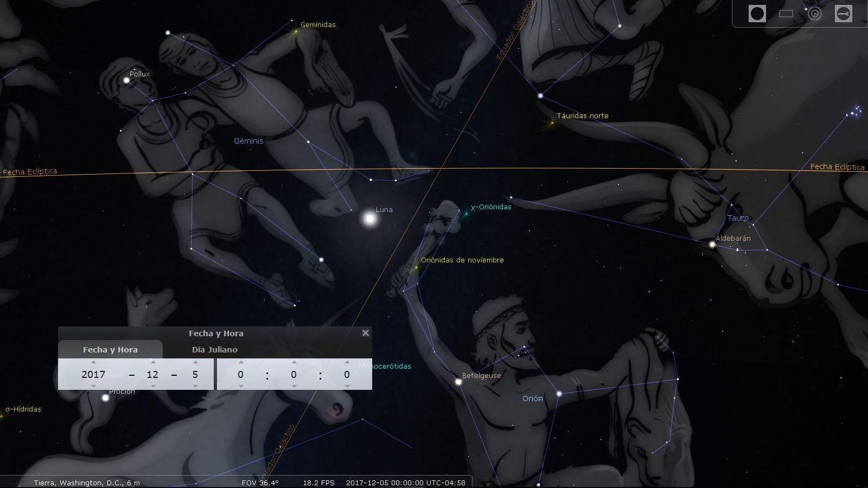Increase the hour with up arrow
Screen dimensions: 868x488
pyautogui.click(x=241, y=362)
